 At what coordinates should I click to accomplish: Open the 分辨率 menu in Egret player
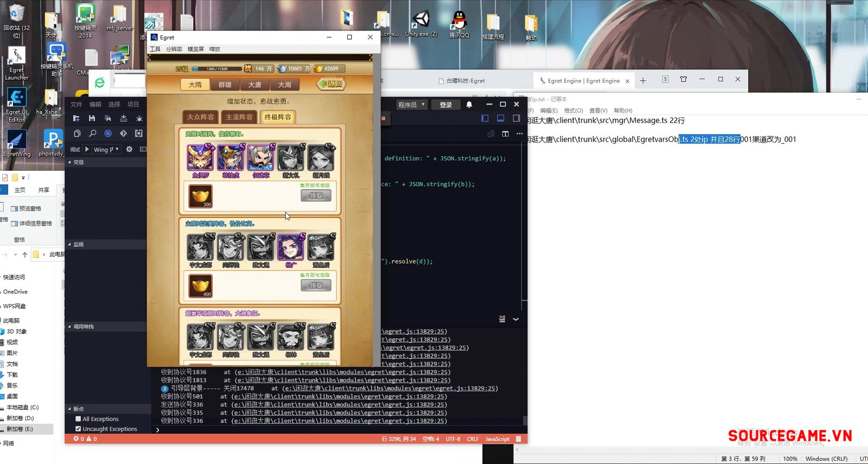point(174,49)
